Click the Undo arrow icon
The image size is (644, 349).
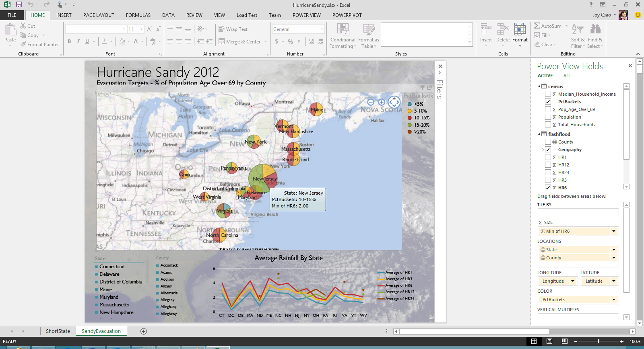pos(31,4)
